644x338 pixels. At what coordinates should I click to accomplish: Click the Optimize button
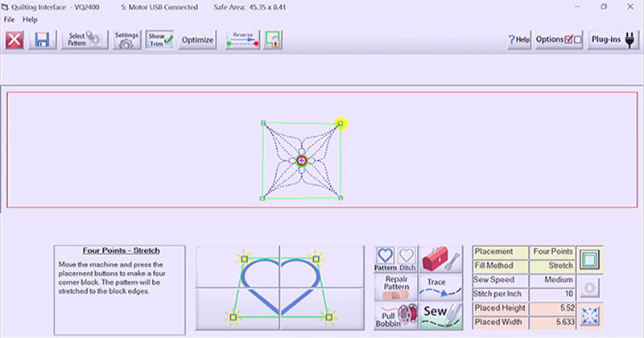pyautogui.click(x=197, y=40)
